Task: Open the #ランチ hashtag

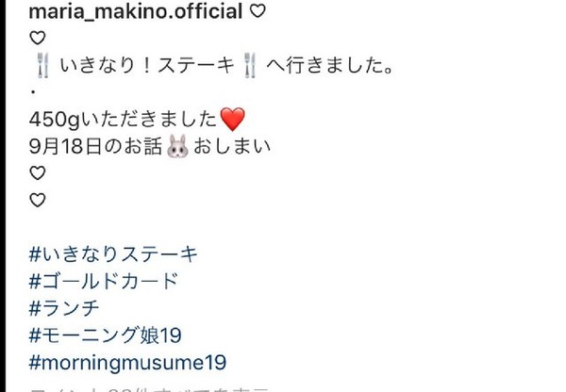Action: (64, 308)
